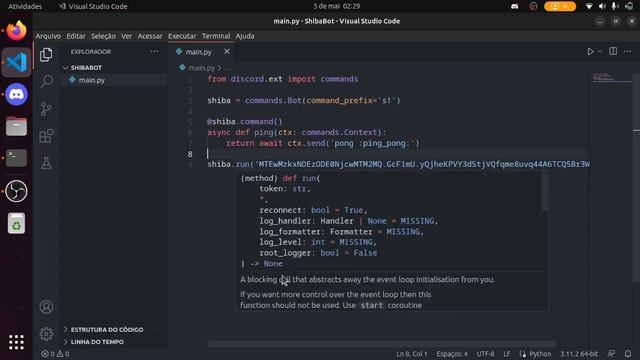Focus Visual Studio Code dock icon
This screenshot has width=640, height=360.
click(16, 62)
